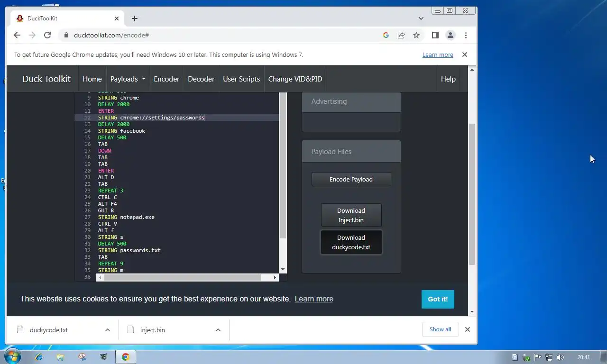This screenshot has height=364, width=607.
Task: Click the volume icon in system tray
Action: (561, 357)
